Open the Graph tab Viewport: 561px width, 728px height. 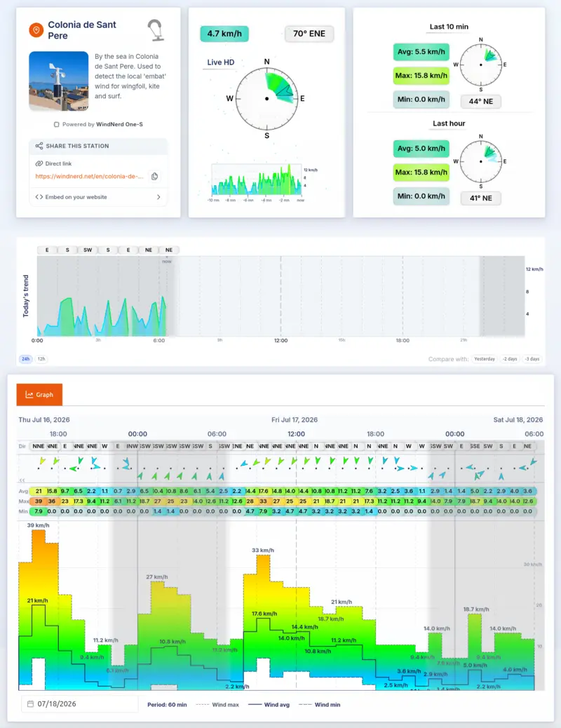click(39, 395)
